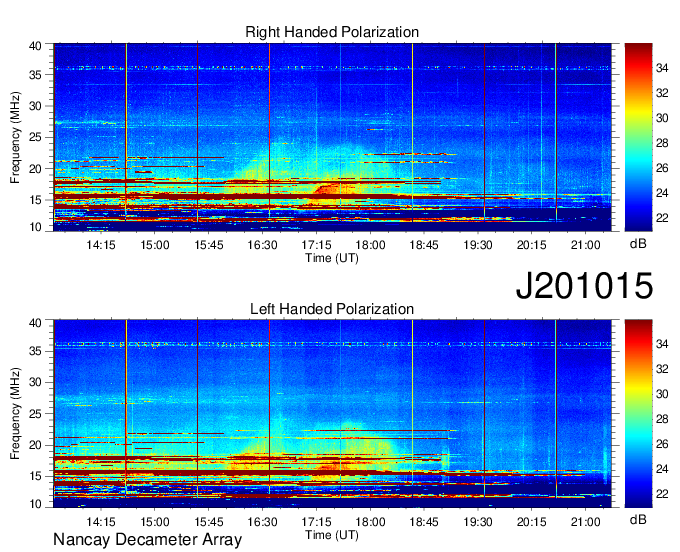Click the 10 MHz tick of Right Handed plot
Viewport: 680px width, 552px height.
35,227
